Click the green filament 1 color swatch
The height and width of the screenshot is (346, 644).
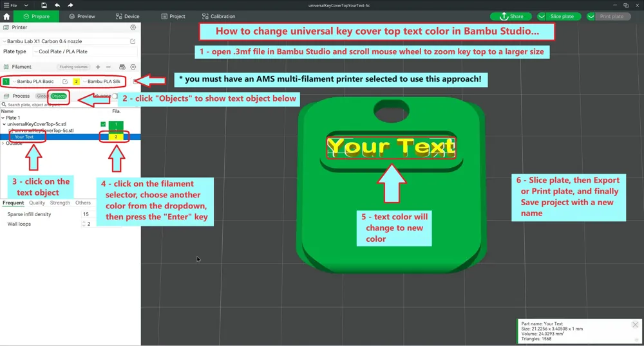coord(6,82)
